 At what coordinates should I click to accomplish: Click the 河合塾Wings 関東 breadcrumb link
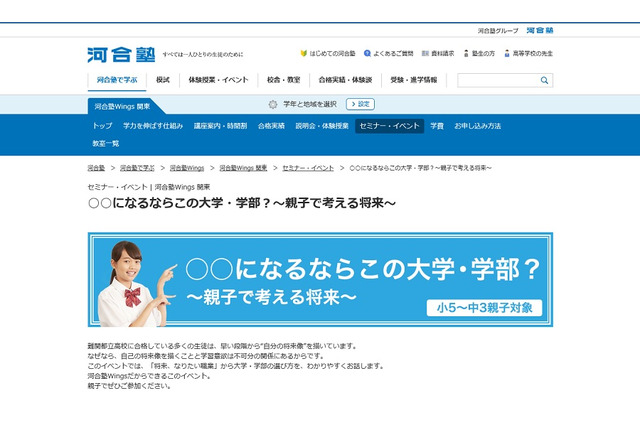243,168
